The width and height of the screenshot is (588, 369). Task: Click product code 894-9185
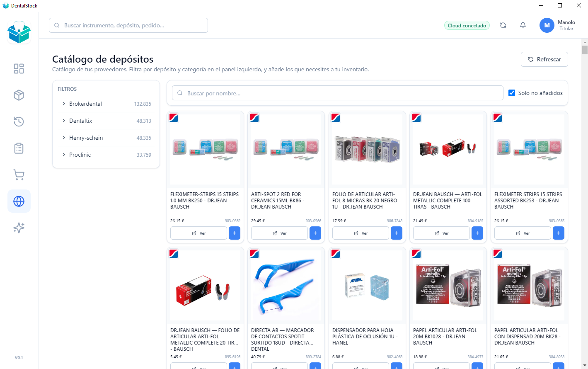475,221
